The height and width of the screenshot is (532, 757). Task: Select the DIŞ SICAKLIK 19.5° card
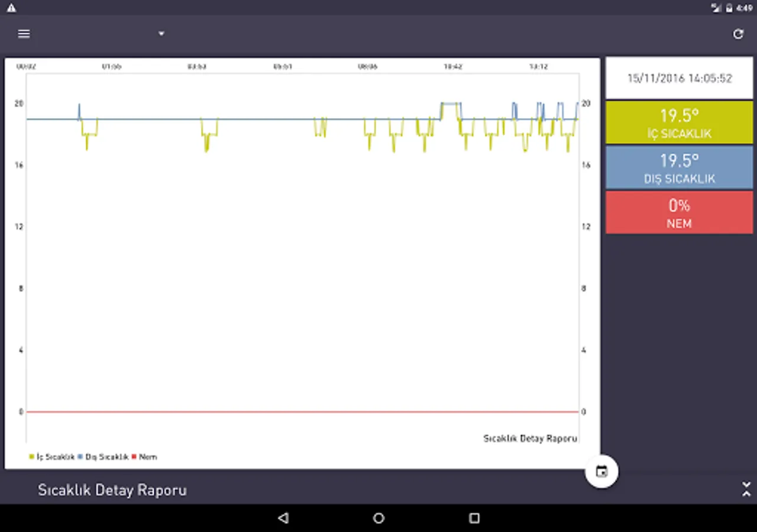(679, 167)
